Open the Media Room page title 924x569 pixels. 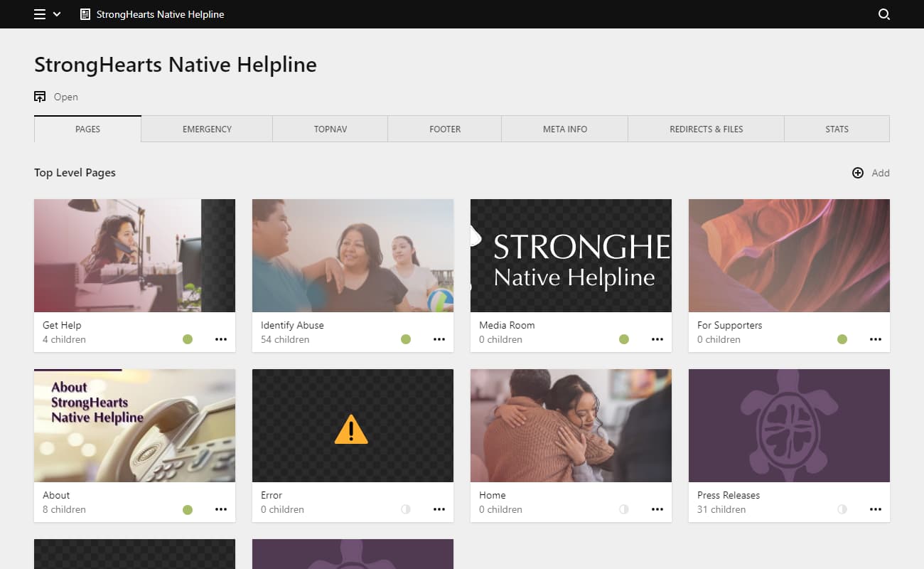507,325
